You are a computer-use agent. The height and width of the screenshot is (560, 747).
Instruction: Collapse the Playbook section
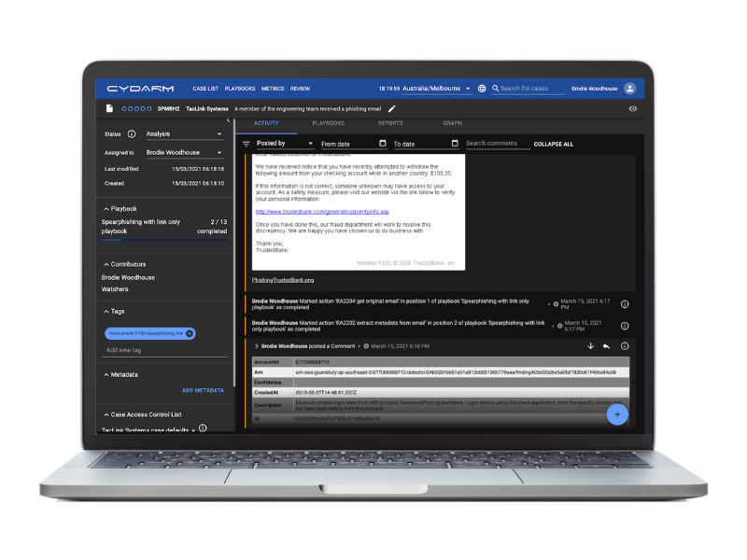[106, 209]
